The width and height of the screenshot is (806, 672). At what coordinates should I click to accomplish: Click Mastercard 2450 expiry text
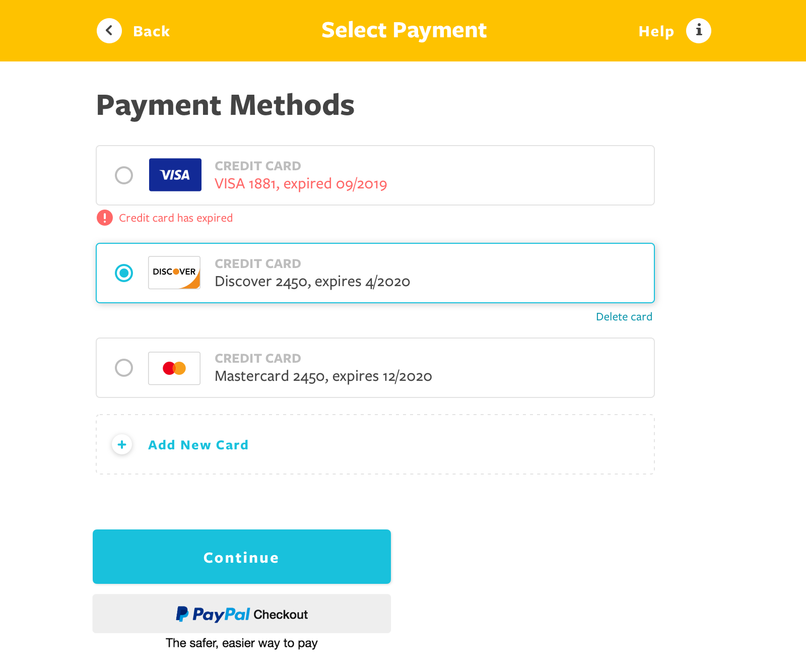[323, 376]
